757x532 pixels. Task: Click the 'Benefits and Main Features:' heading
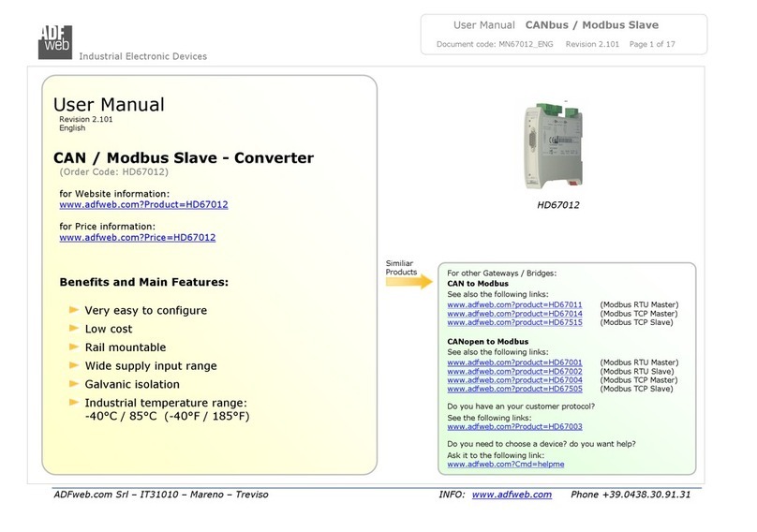coord(144,282)
